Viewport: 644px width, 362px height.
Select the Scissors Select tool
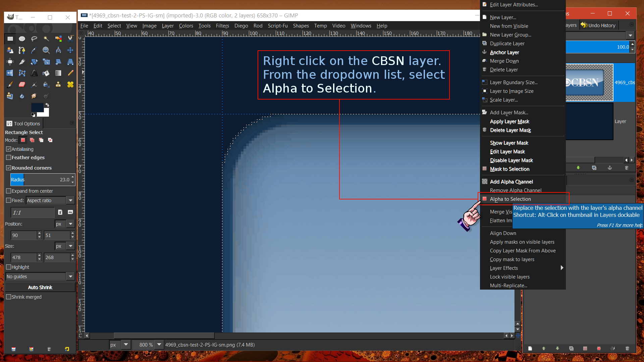(70, 39)
